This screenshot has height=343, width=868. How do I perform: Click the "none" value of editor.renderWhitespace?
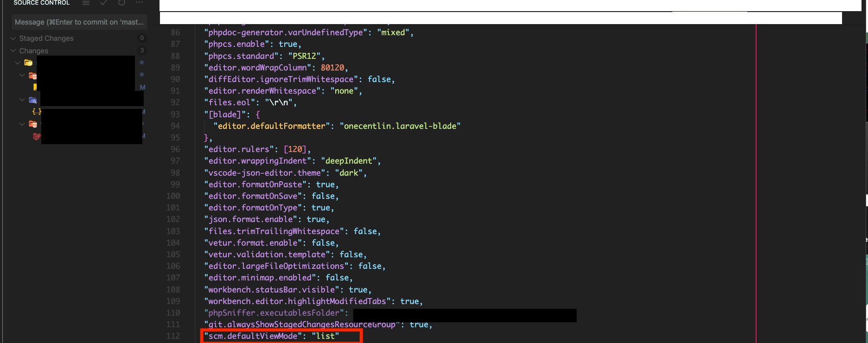pyautogui.click(x=344, y=91)
